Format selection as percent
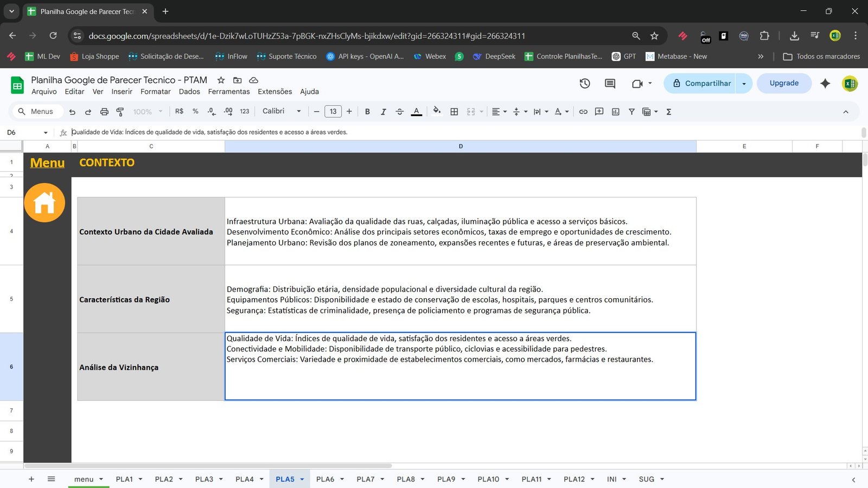This screenshot has width=868, height=488. point(195,112)
